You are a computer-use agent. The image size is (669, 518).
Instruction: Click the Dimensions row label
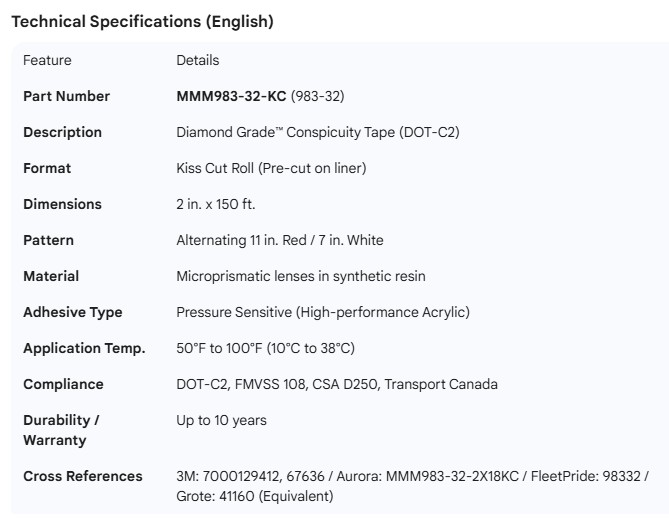click(62, 204)
